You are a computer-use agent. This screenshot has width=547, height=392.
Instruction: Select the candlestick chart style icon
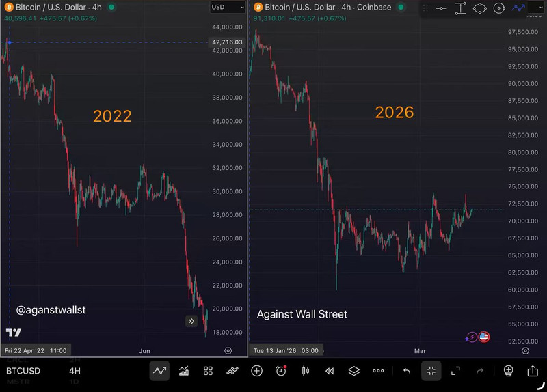tap(305, 371)
